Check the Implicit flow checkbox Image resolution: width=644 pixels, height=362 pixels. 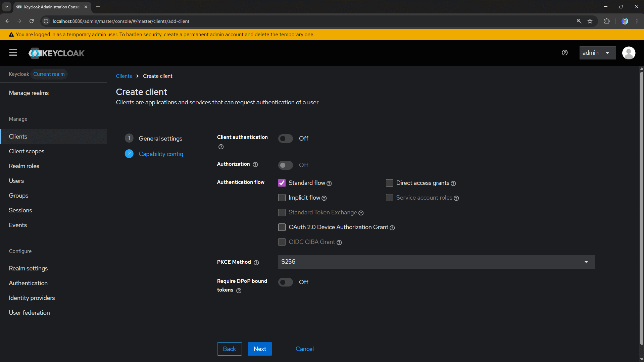click(282, 198)
